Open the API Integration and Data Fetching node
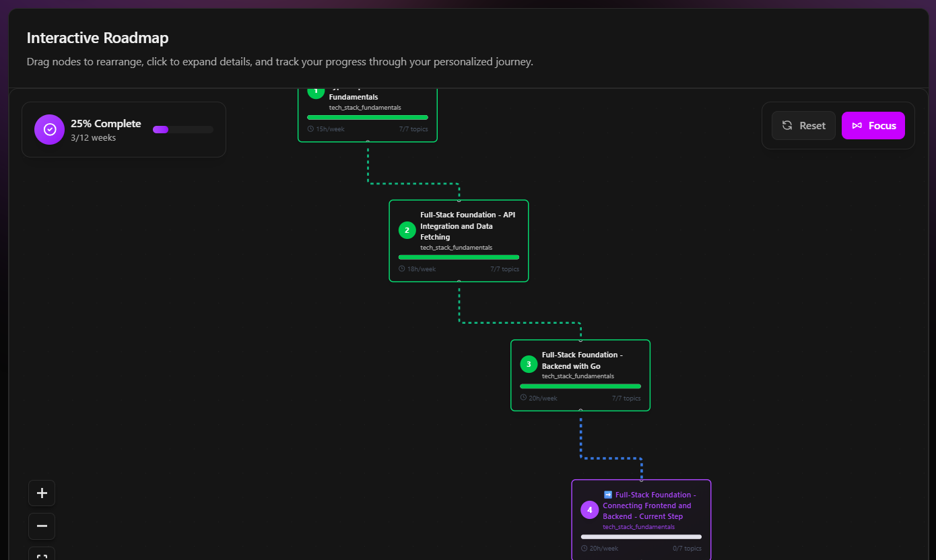936x560 pixels. click(459, 241)
